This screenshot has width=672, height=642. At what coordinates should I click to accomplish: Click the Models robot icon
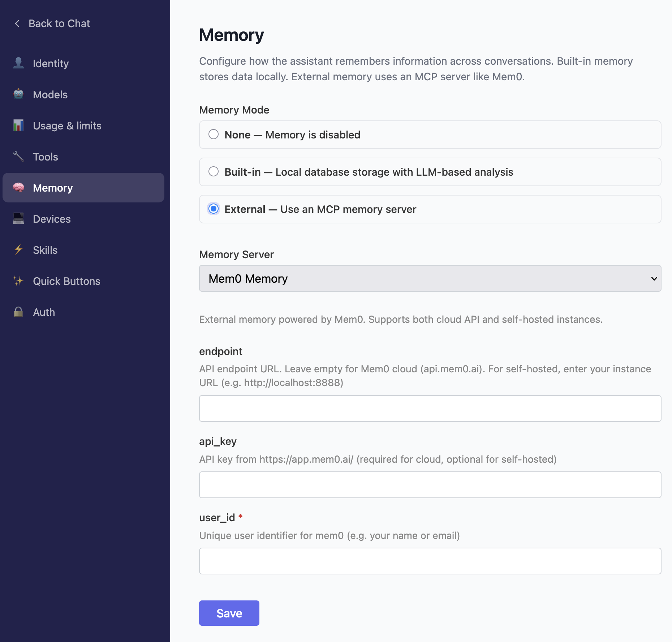[18, 94]
